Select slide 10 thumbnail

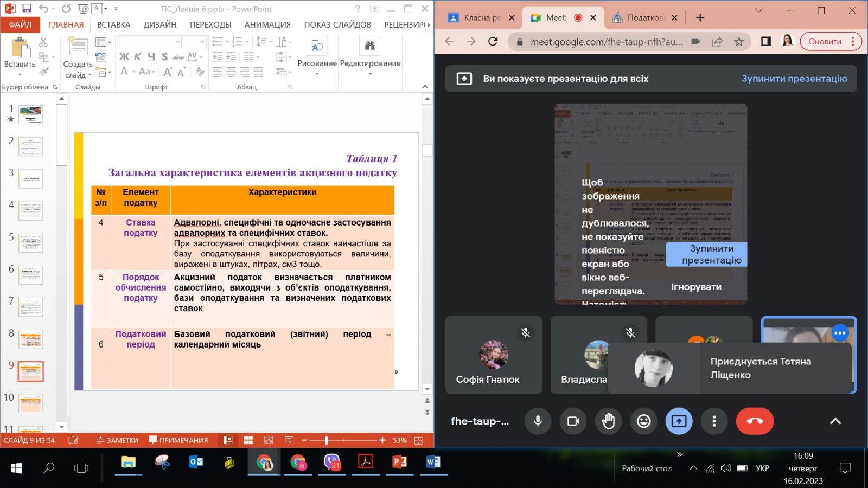(30, 403)
